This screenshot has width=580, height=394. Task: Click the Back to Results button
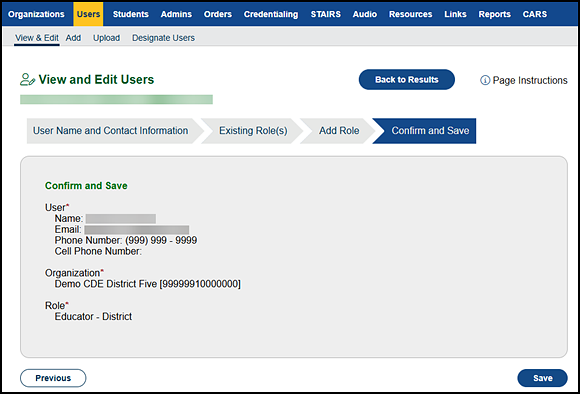[x=407, y=80]
